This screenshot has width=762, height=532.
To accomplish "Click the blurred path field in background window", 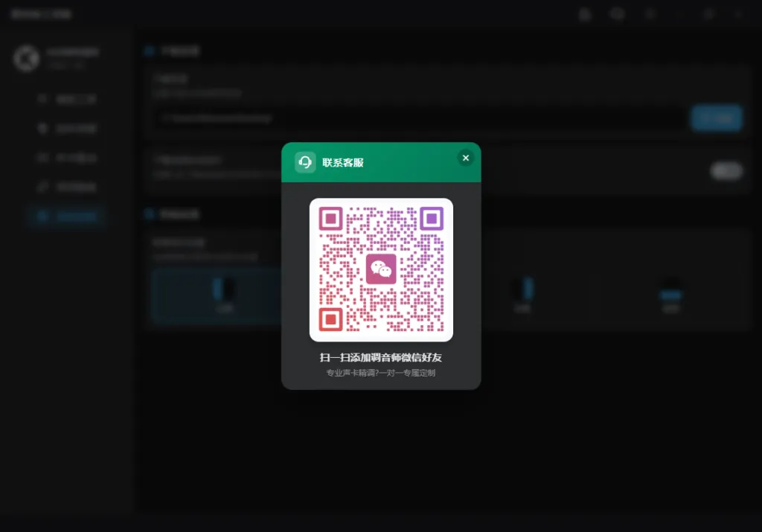I will tap(420, 118).
